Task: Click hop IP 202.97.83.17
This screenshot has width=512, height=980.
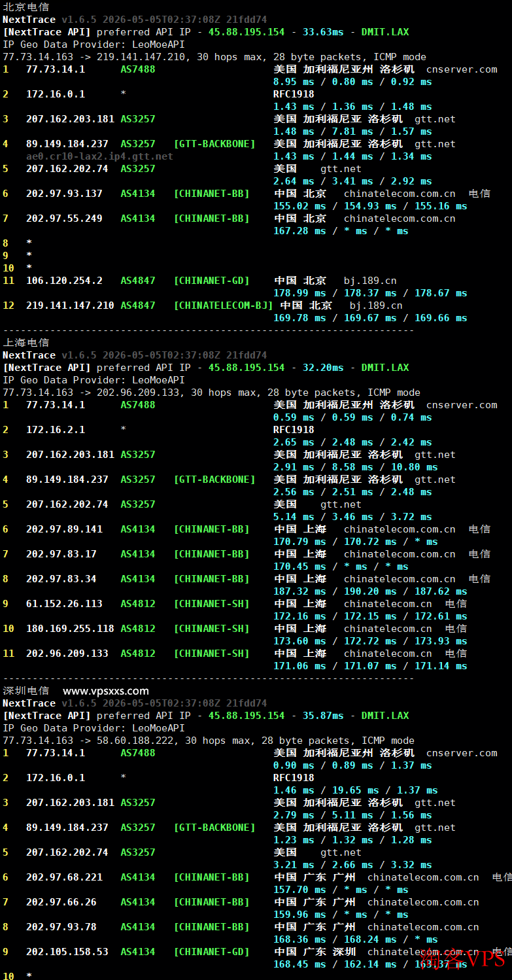Action: click(61, 553)
